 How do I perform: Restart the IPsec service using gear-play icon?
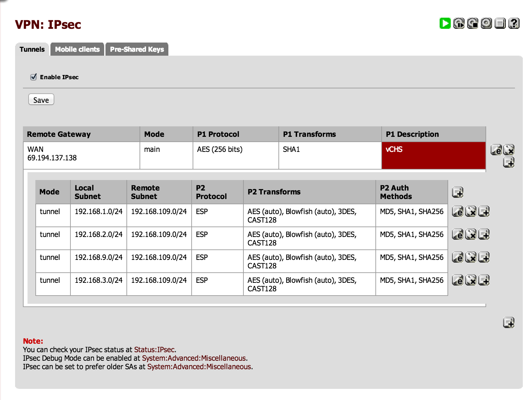[x=459, y=24]
